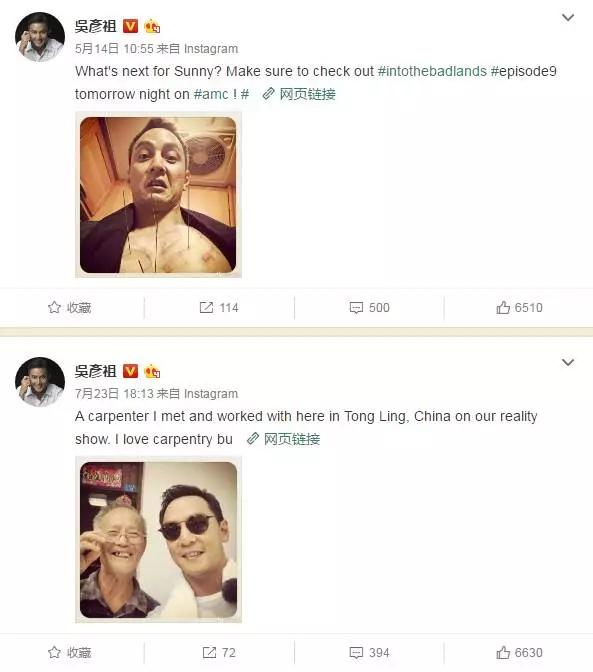Click profile avatar on the first post
The width and height of the screenshot is (593, 672).
click(39, 37)
